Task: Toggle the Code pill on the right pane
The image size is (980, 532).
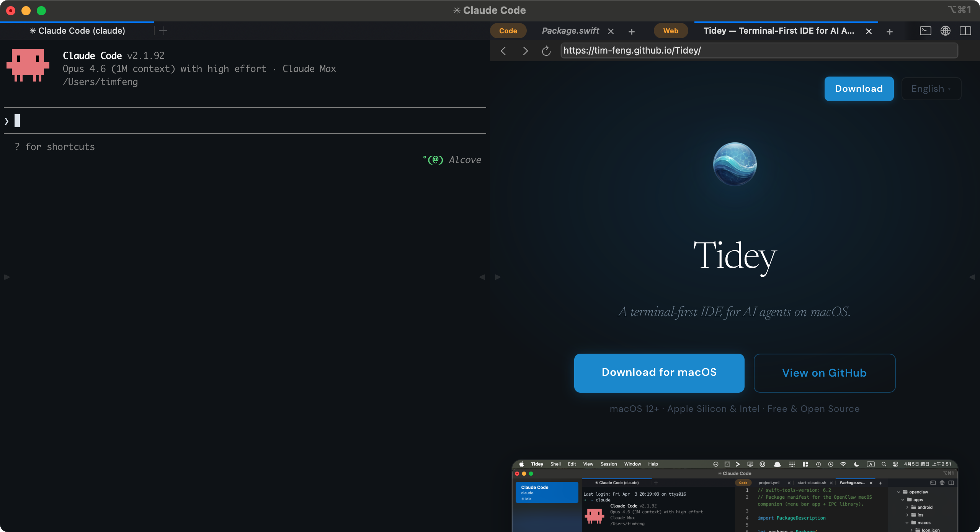Action: click(509, 31)
